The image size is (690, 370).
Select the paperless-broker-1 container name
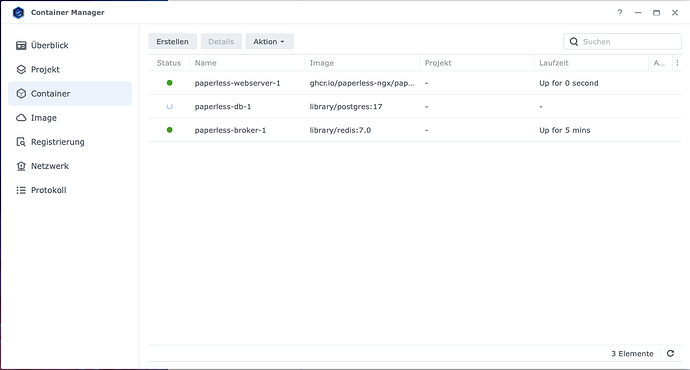[230, 130]
